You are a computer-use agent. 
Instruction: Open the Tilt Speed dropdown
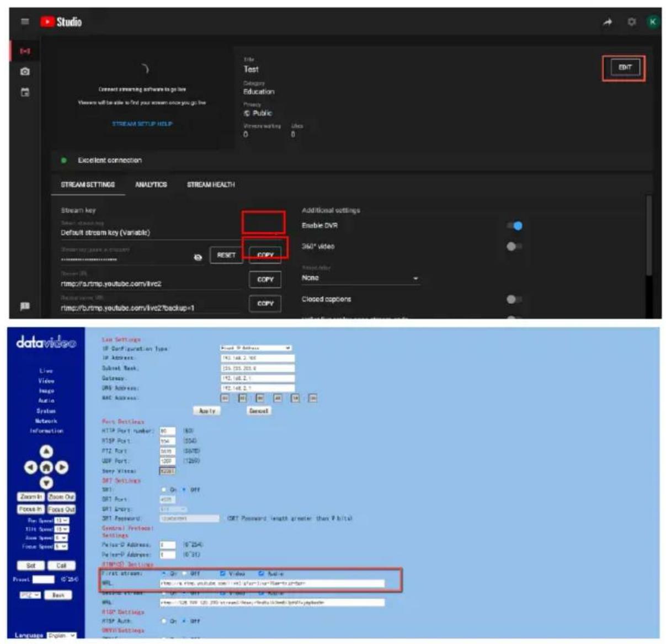tap(62, 529)
